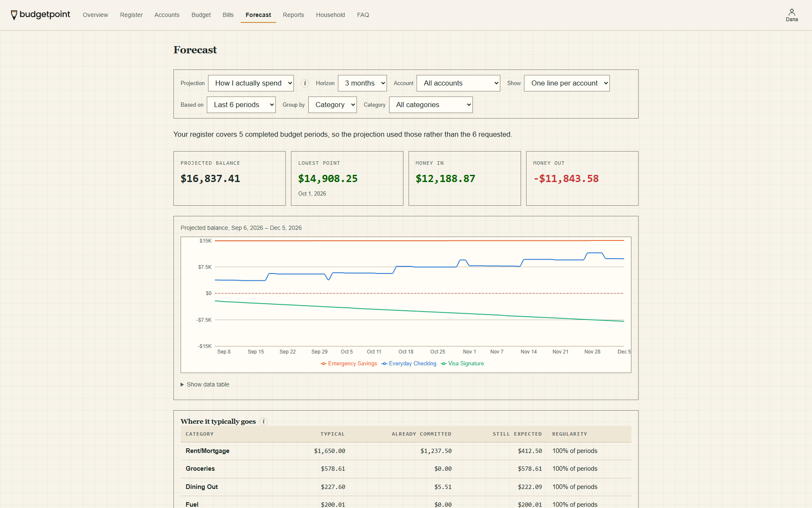The height and width of the screenshot is (508, 812).
Task: Open the Horizon 3 months dropdown
Action: (362, 83)
